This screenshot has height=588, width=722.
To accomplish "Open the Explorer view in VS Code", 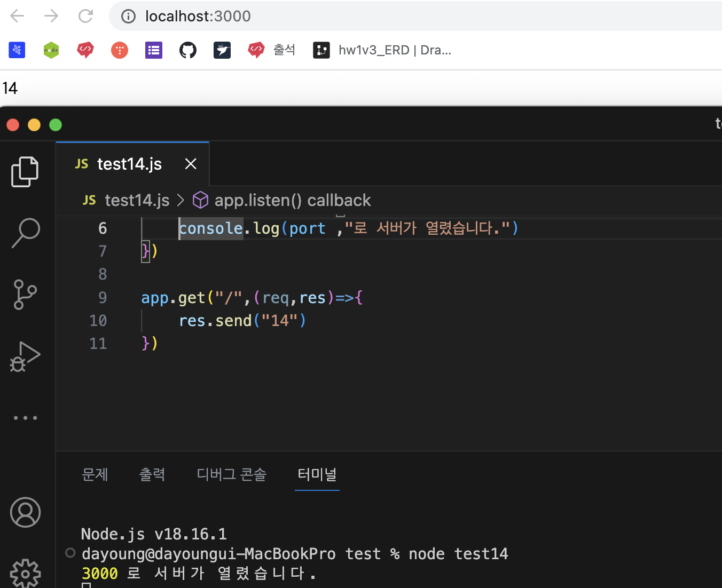I will (25, 172).
